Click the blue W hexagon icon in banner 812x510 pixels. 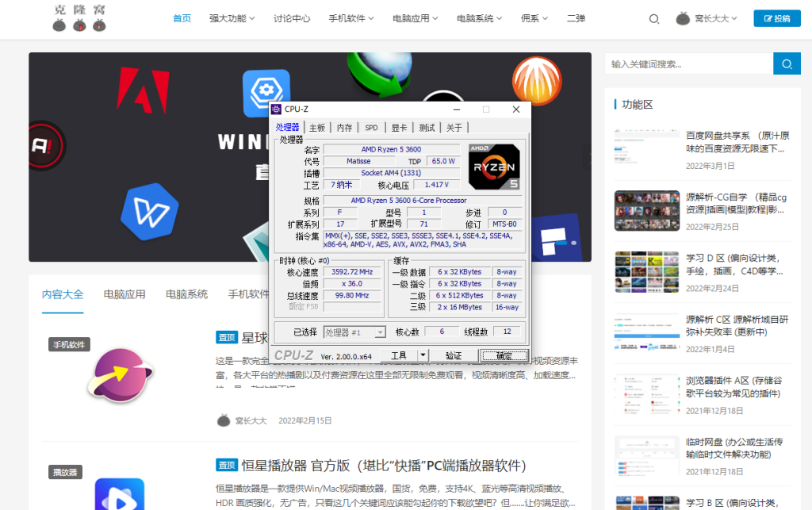coord(150,211)
